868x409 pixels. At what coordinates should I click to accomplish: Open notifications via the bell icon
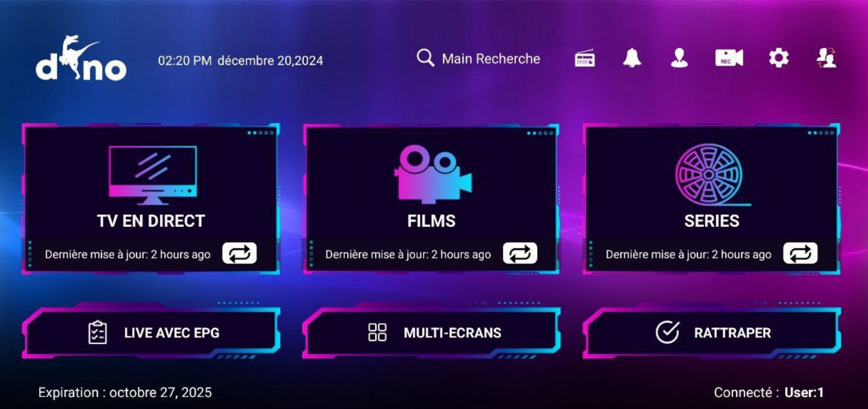[x=632, y=58]
